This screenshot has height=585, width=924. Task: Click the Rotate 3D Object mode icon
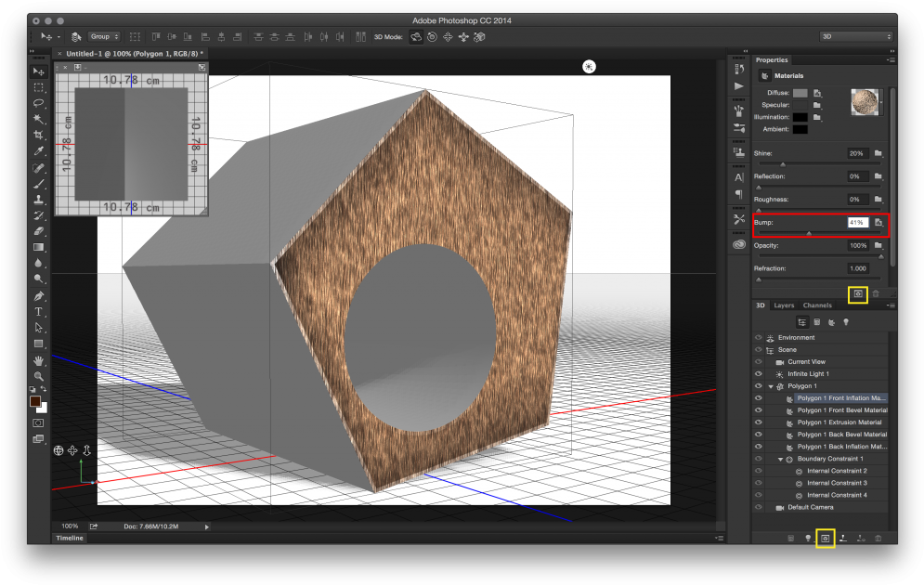416,36
